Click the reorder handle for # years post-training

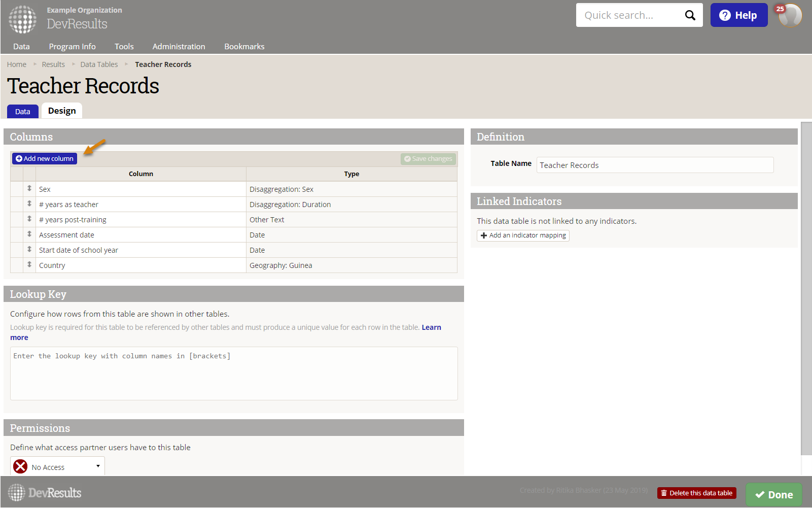[x=29, y=219]
